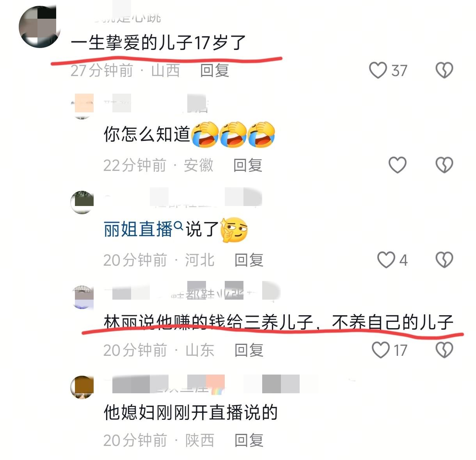Screen dimensions: 476x460
Task: Like the Shandong comment with 17 likes
Action: click(x=381, y=350)
